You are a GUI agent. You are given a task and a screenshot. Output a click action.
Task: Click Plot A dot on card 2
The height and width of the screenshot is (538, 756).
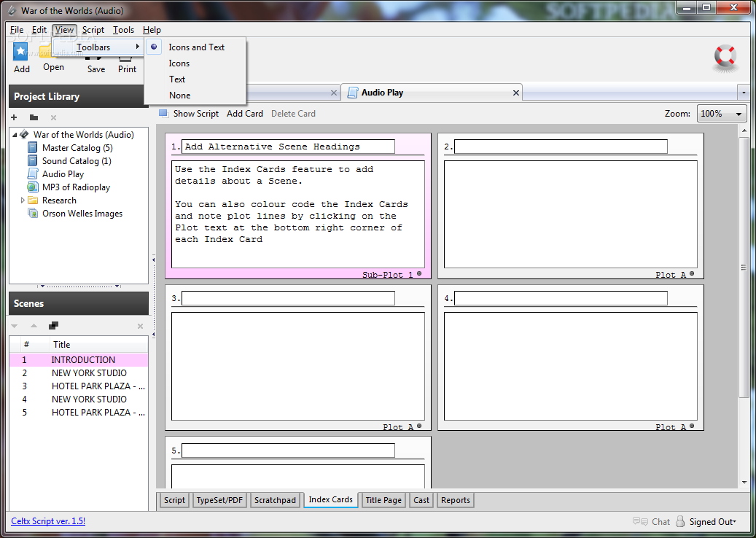click(x=692, y=273)
